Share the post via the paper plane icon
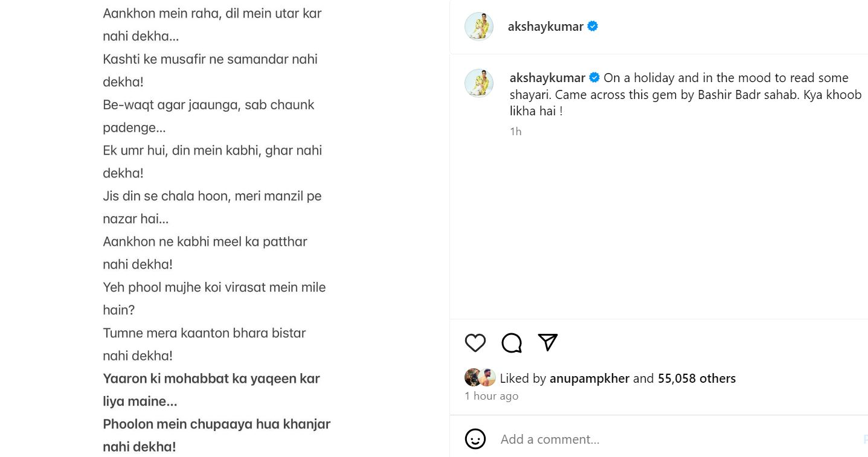 coord(547,342)
